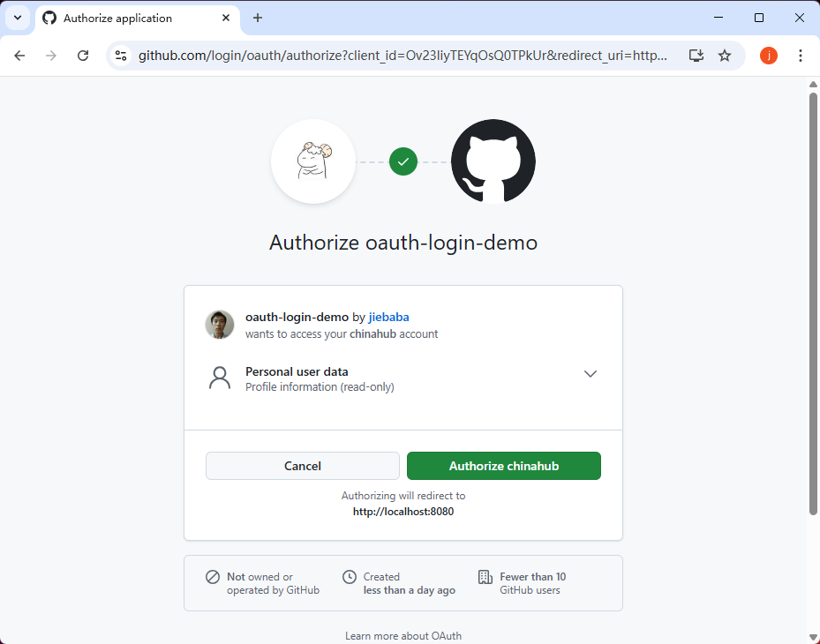
Task: Expand Personal user data permissions chevron
Action: [x=591, y=374]
